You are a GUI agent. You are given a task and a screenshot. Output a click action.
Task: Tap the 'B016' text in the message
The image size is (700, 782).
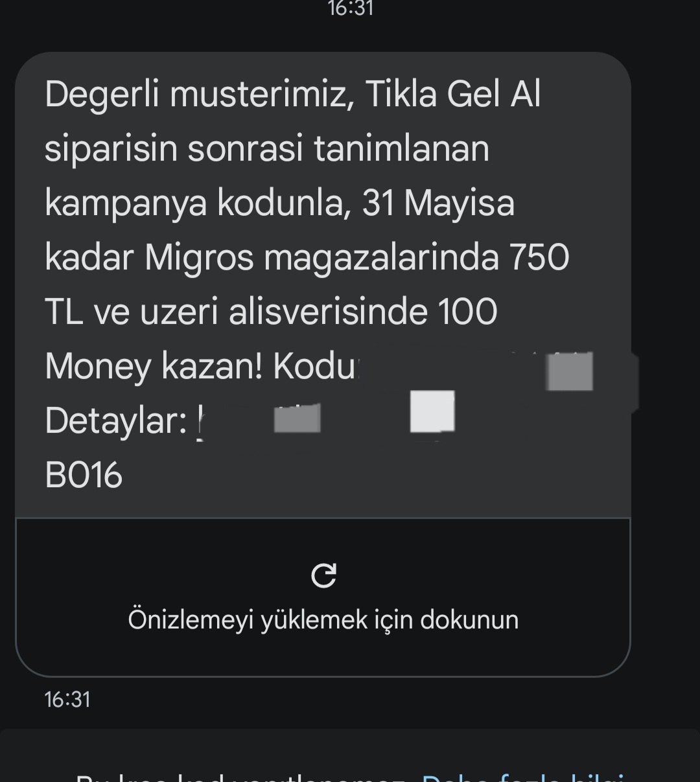coord(84,476)
